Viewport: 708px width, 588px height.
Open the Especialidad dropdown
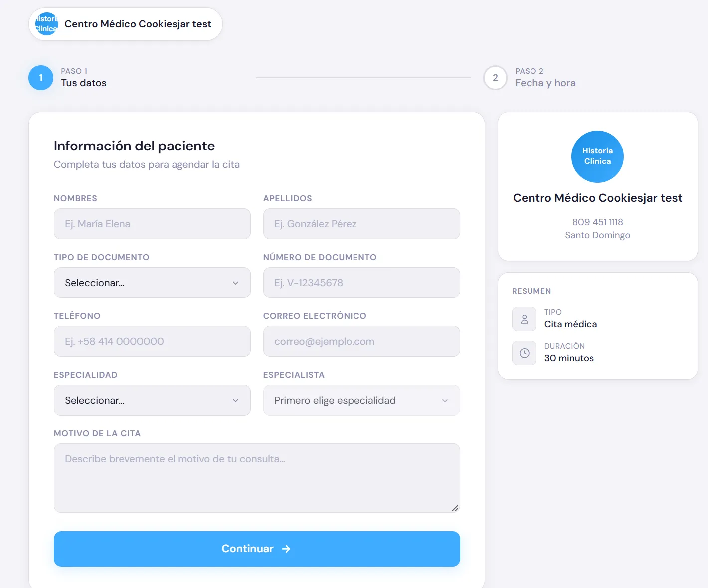(x=152, y=400)
